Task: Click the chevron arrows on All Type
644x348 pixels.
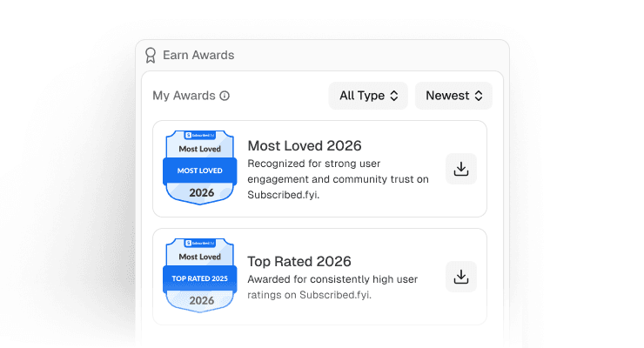Action: pos(394,96)
